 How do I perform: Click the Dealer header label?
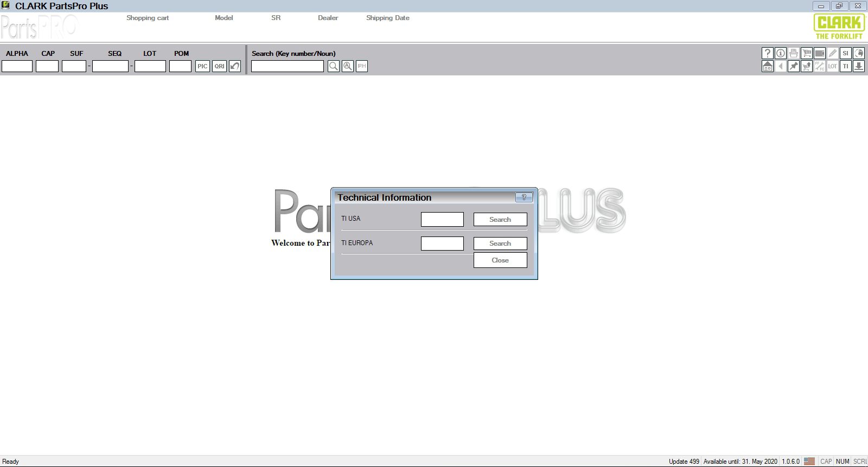click(328, 18)
